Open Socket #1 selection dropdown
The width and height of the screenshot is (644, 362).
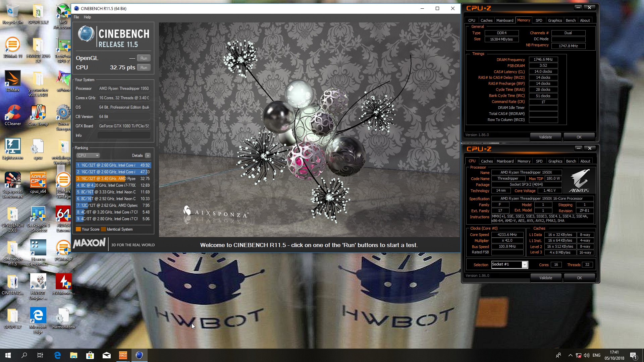(509, 264)
